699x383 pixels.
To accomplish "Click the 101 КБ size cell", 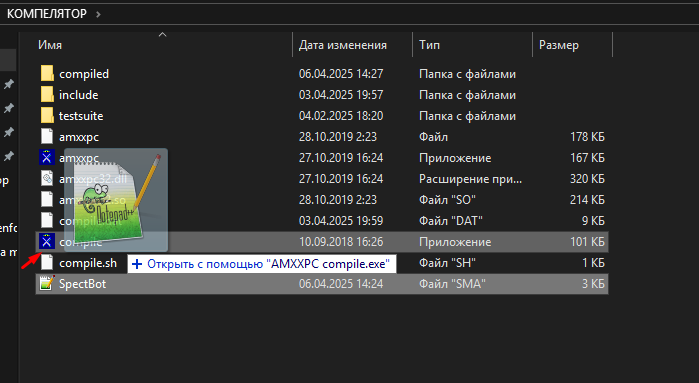I will pos(587,242).
